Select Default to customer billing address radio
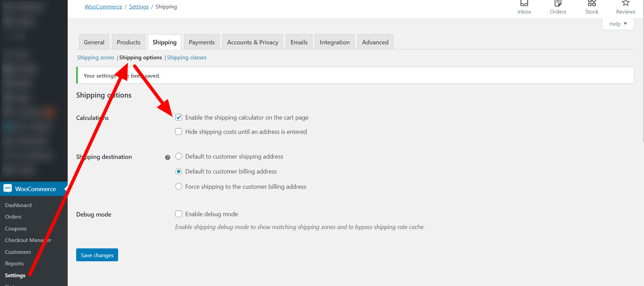 coord(179,171)
